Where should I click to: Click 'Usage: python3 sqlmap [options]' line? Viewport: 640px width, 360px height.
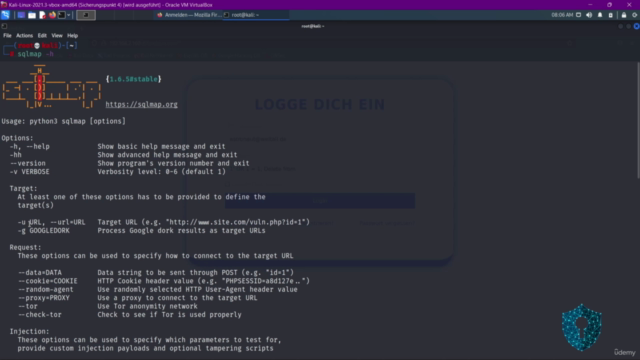click(x=63, y=121)
